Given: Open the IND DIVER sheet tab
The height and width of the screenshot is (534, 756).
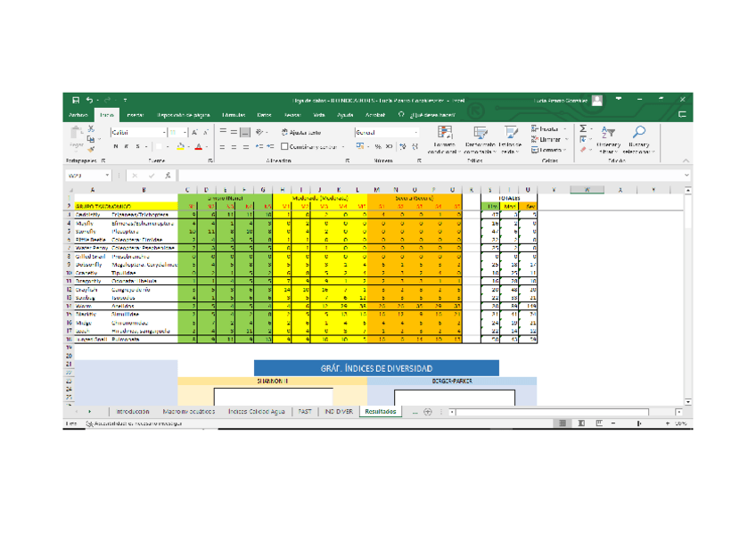Looking at the screenshot, I should point(339,412).
